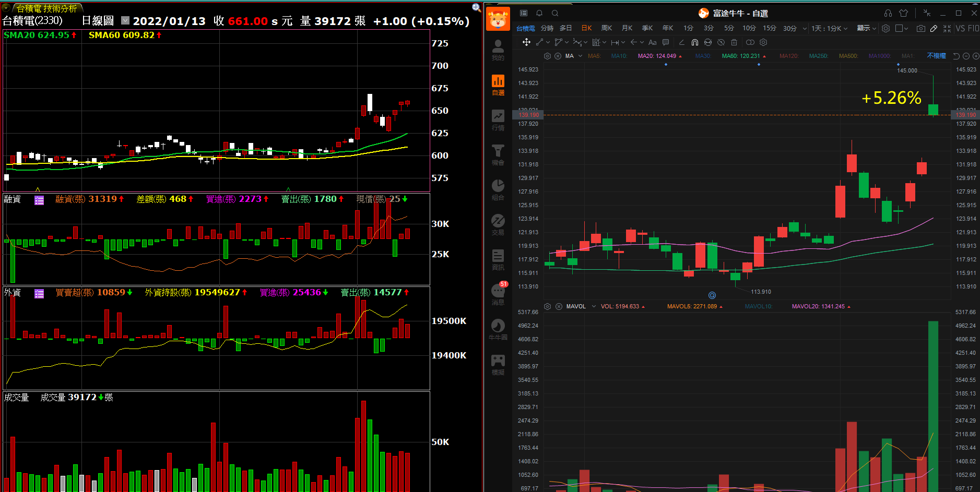980x492 pixels.
Task: Remove the MAVOL indicator with X
Action: 559,307
